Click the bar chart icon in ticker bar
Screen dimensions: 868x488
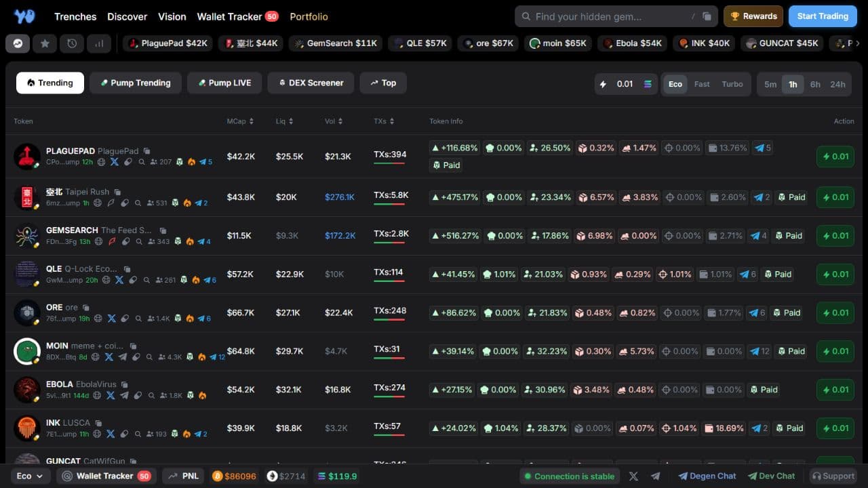(x=99, y=43)
